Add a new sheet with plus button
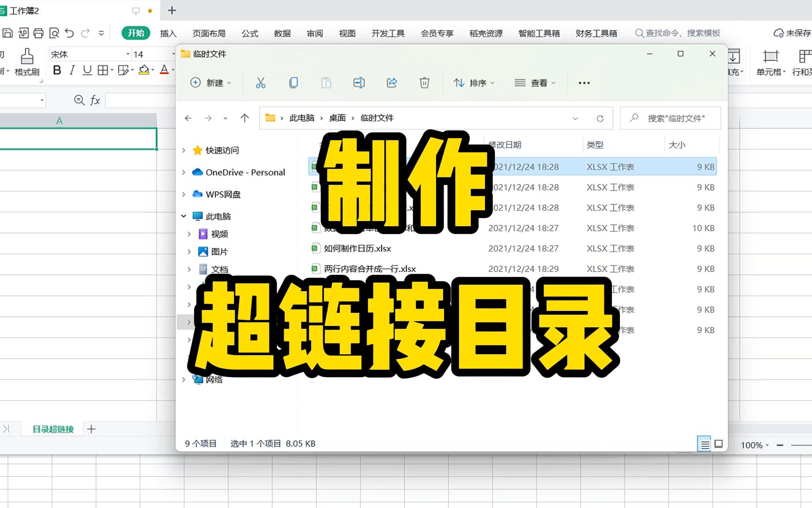The width and height of the screenshot is (812, 508). (91, 429)
